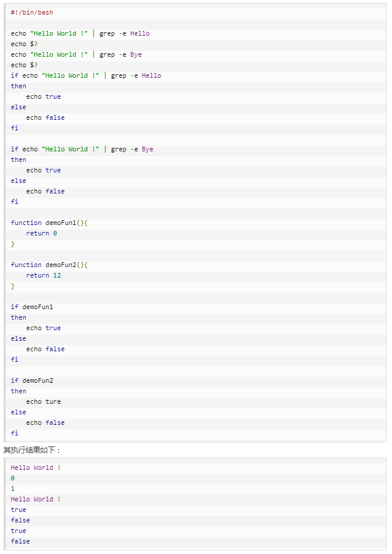Click "echo false" just below "echo ture" block's else

45,423
